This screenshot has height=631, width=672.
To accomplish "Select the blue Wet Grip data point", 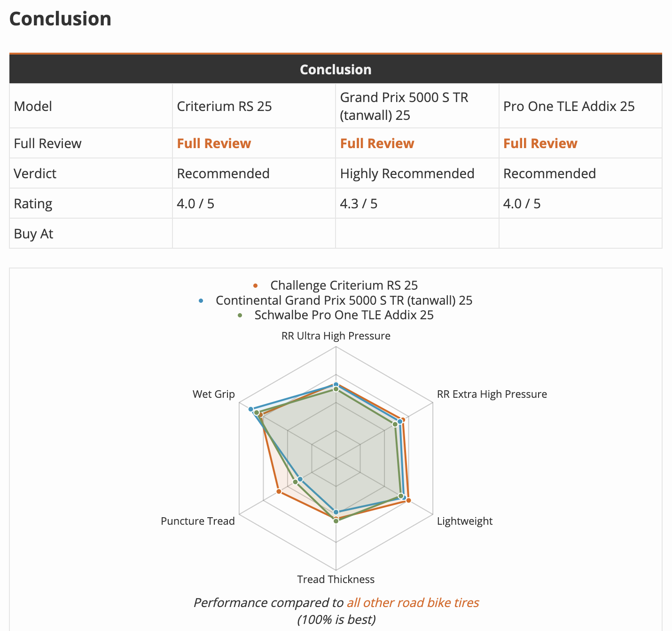I will tap(251, 409).
